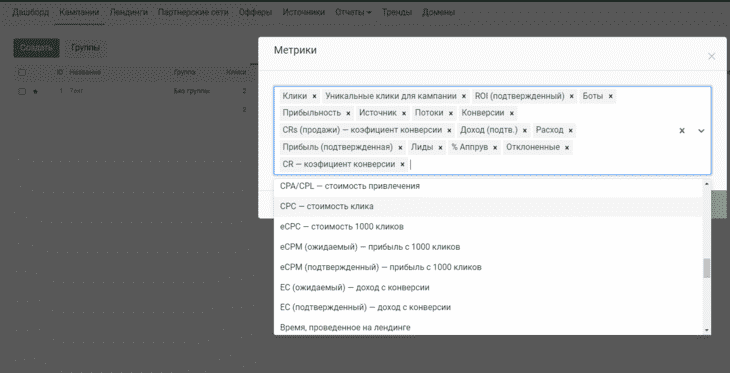Close the Метрики dialog
This screenshot has height=373, width=730.
[711, 56]
